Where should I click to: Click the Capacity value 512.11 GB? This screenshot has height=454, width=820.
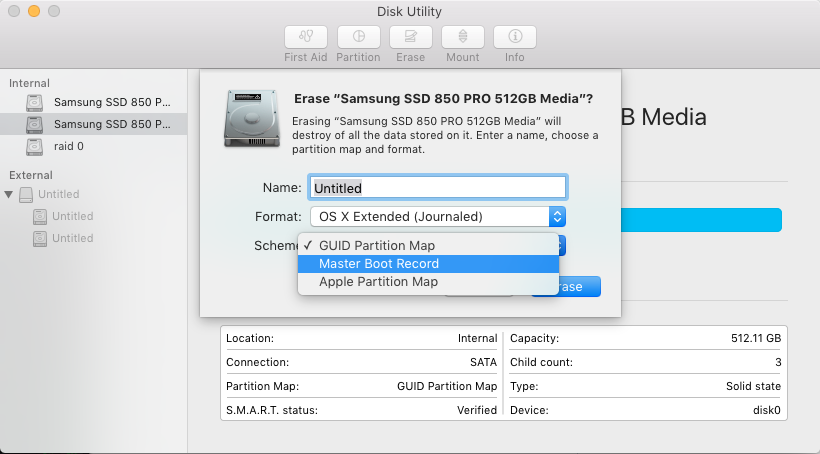pyautogui.click(x=756, y=338)
